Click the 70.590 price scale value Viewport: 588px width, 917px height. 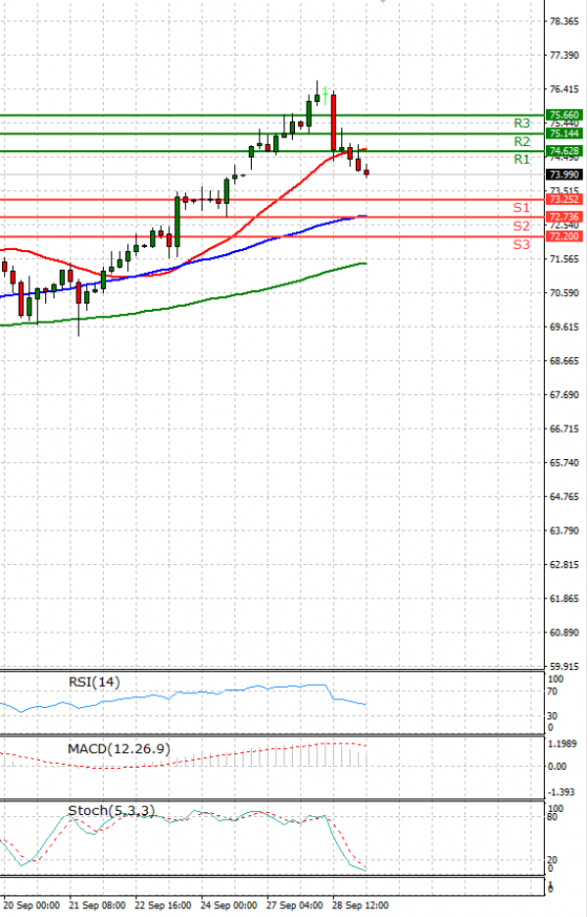point(564,292)
